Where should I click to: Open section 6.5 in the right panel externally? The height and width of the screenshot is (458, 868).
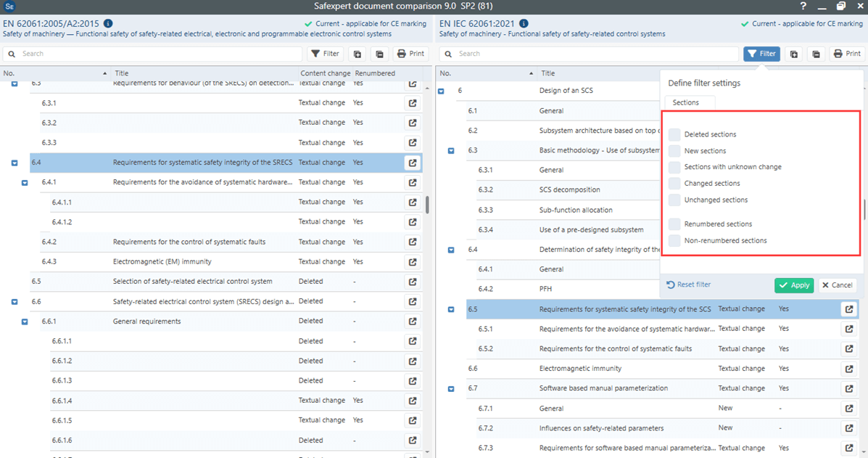(x=849, y=308)
